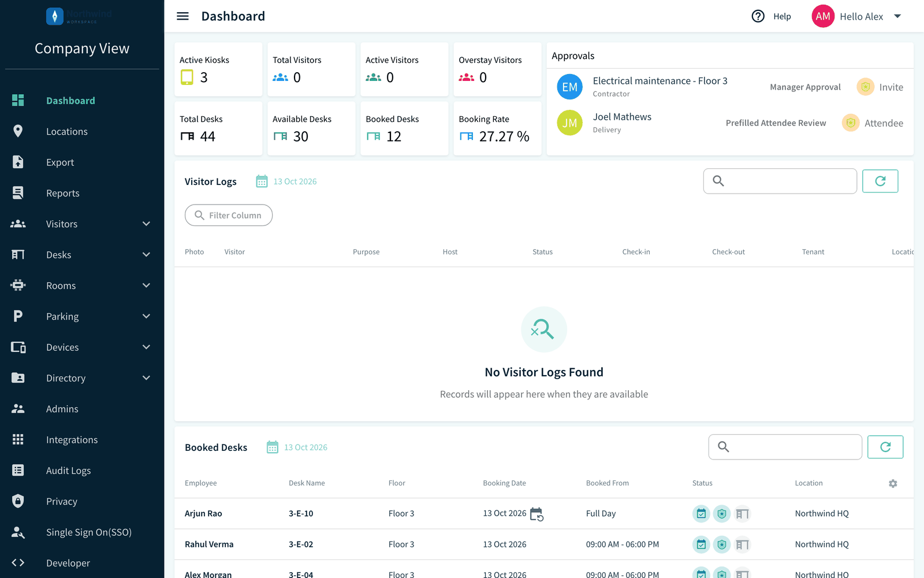The width and height of the screenshot is (924, 578).
Task: Click check-in calendar icon for Rahul Verma
Action: tap(701, 544)
